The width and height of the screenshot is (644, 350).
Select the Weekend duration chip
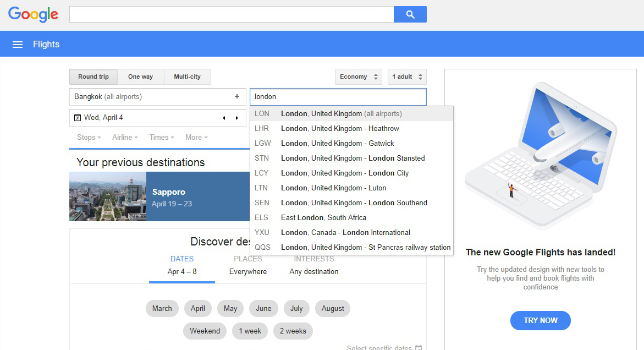205,331
